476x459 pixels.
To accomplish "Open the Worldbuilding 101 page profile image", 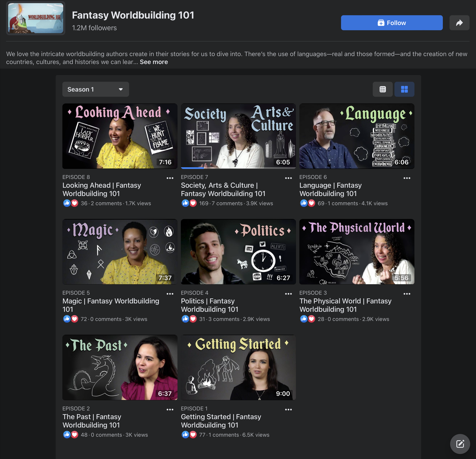I will point(36,18).
